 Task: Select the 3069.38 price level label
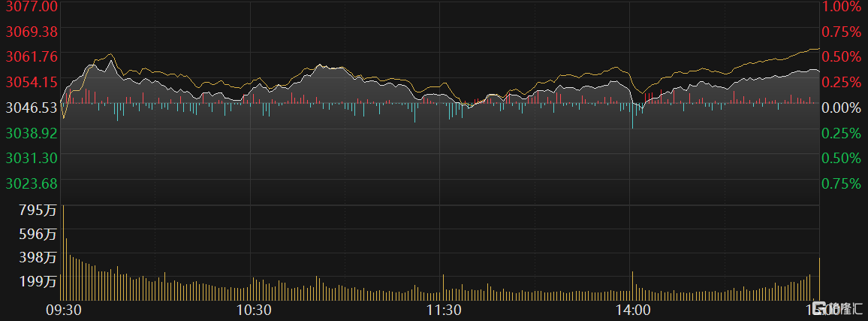(x=31, y=32)
